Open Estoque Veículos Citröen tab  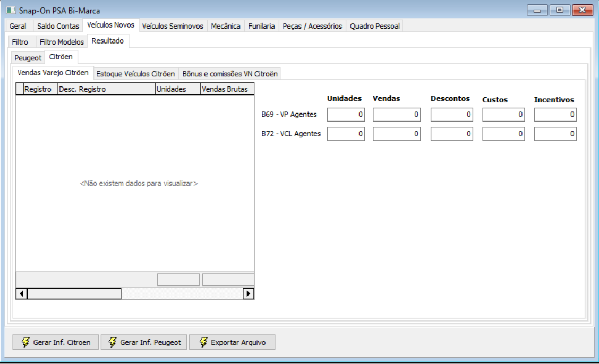[135, 74]
